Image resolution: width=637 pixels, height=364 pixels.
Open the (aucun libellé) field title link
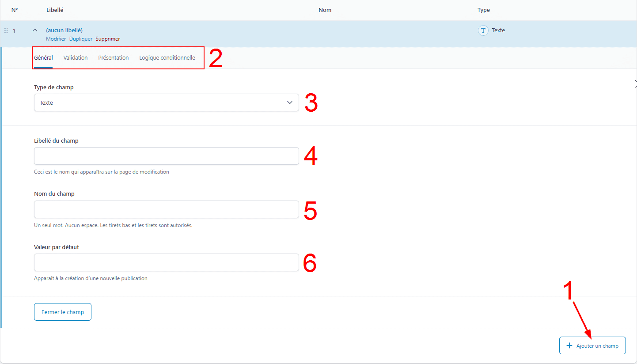click(x=64, y=30)
